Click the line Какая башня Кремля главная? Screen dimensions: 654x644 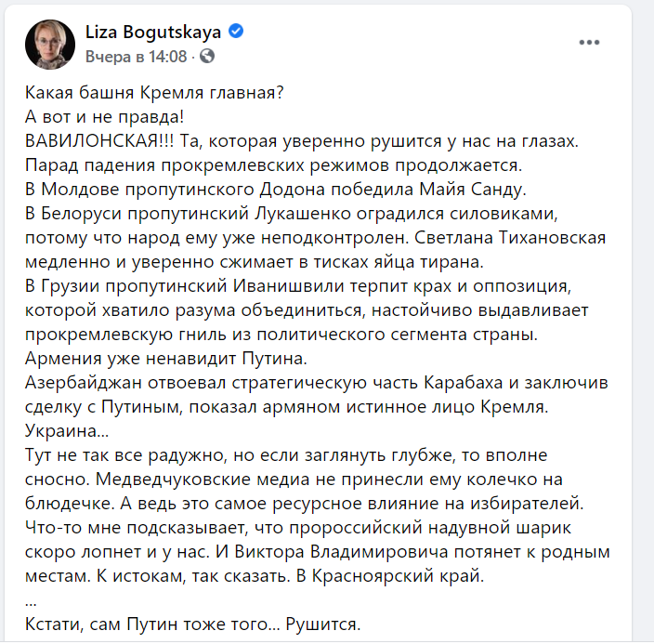(x=154, y=93)
